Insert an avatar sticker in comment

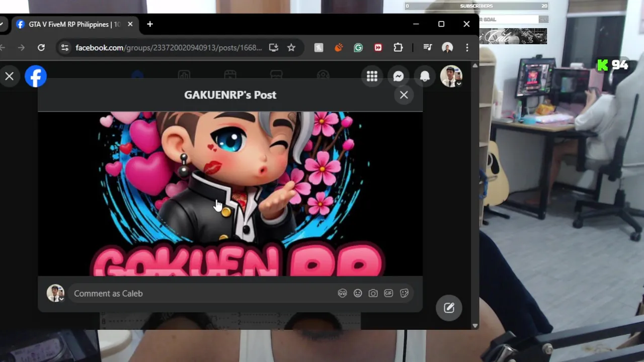pos(342,293)
